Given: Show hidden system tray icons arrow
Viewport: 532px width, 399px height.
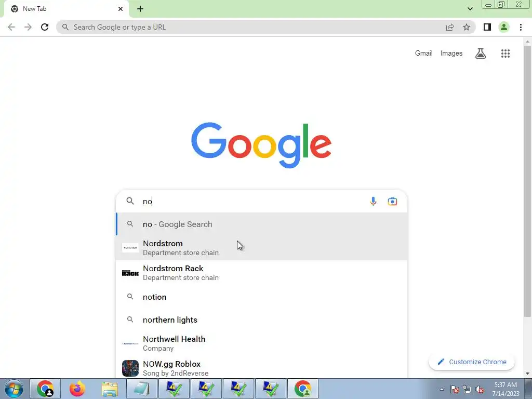Looking at the screenshot, I should [442, 389].
